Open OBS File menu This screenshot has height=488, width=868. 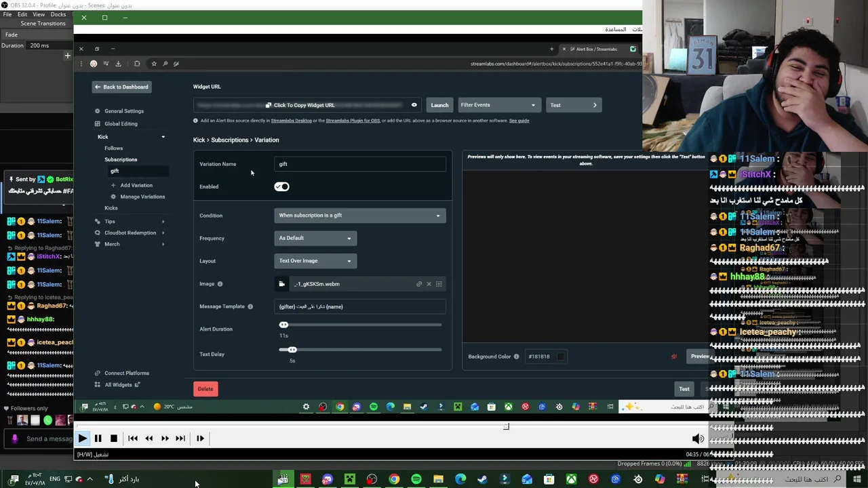pyautogui.click(x=7, y=14)
